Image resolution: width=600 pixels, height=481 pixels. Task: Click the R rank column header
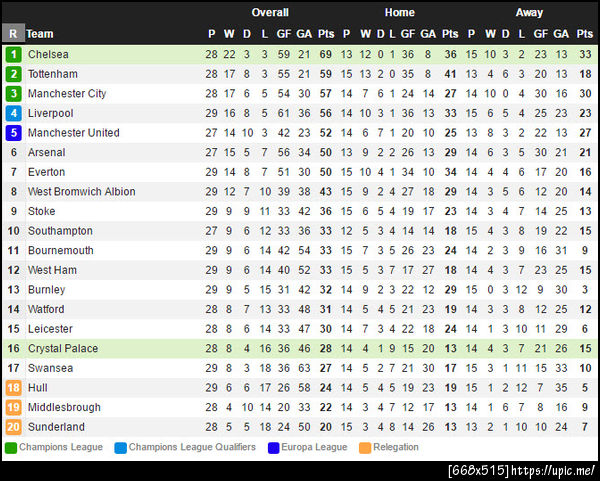(x=13, y=34)
